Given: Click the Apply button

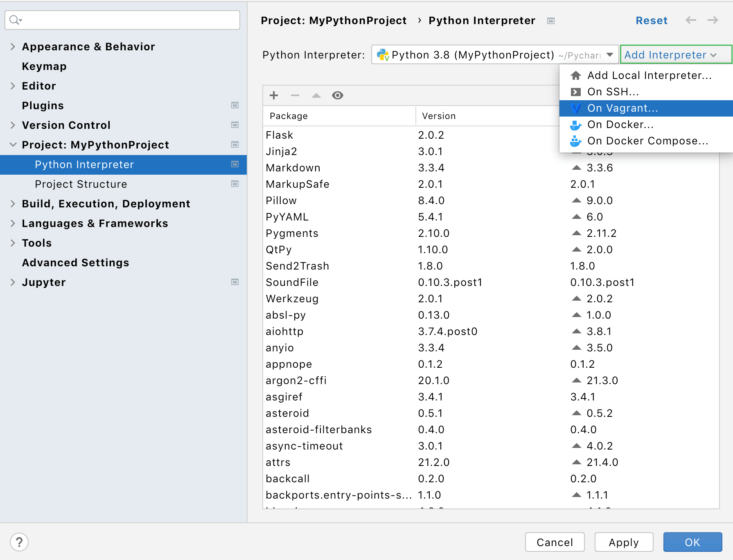Looking at the screenshot, I should point(624,542).
